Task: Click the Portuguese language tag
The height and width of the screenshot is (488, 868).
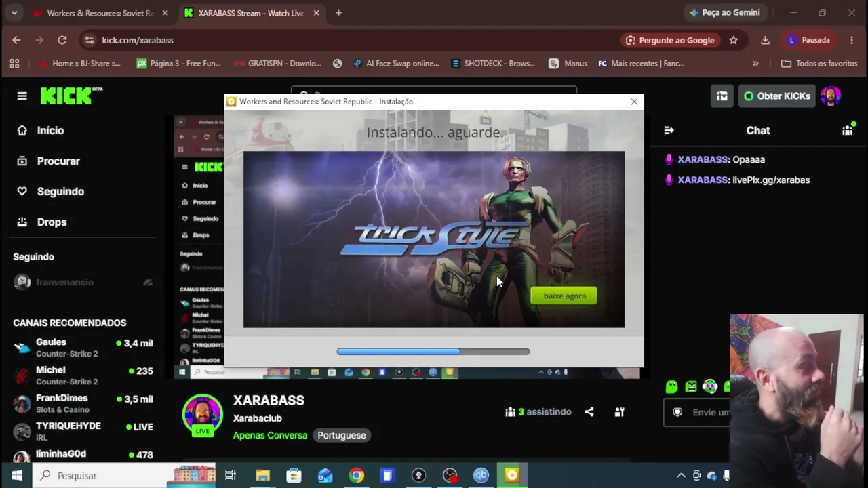Action: click(x=342, y=435)
